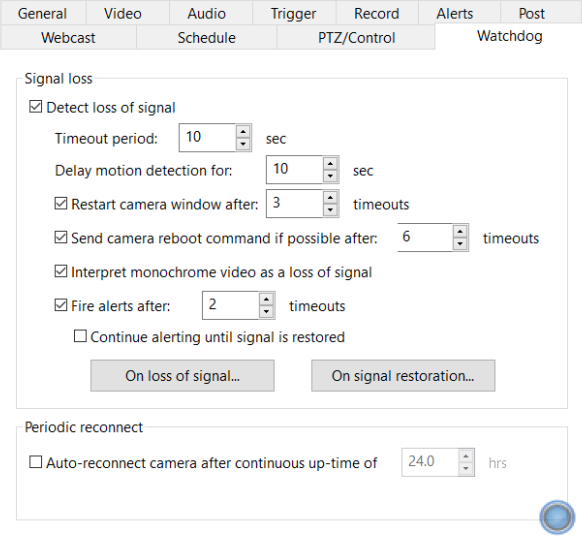Enable Auto-reconnect camera after continuous up-time
Screen dimensions: 582x541
pyautogui.click(x=36, y=462)
